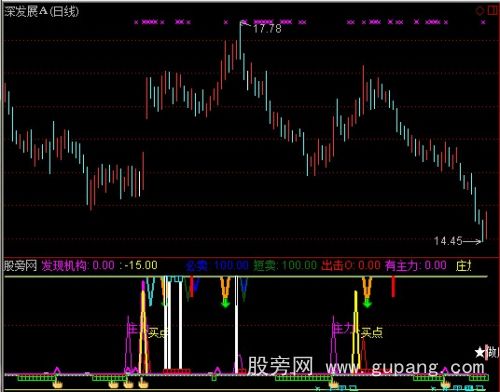
Task: Click the candlestick peak marked 17.78
Action: click(240, 40)
